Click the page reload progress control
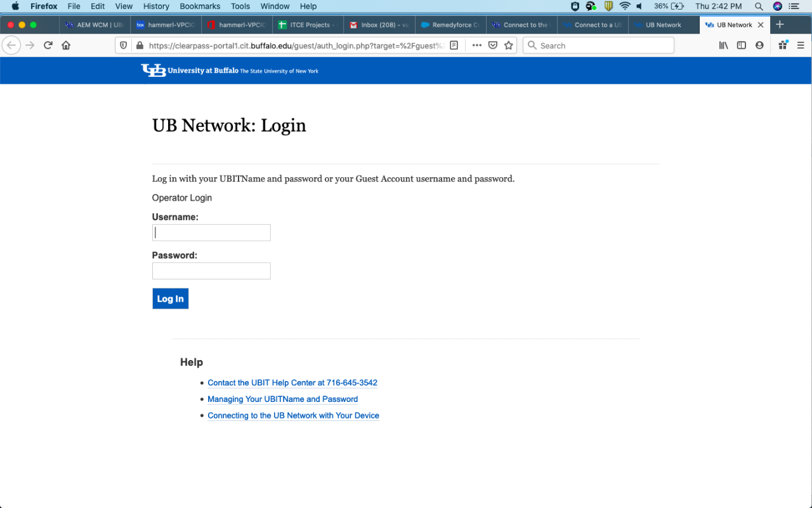The width and height of the screenshot is (812, 508). tap(48, 45)
